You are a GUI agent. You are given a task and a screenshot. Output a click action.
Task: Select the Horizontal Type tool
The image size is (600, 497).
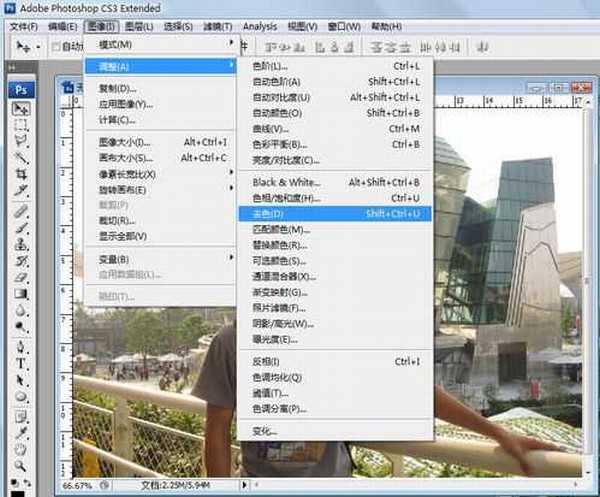click(x=21, y=364)
